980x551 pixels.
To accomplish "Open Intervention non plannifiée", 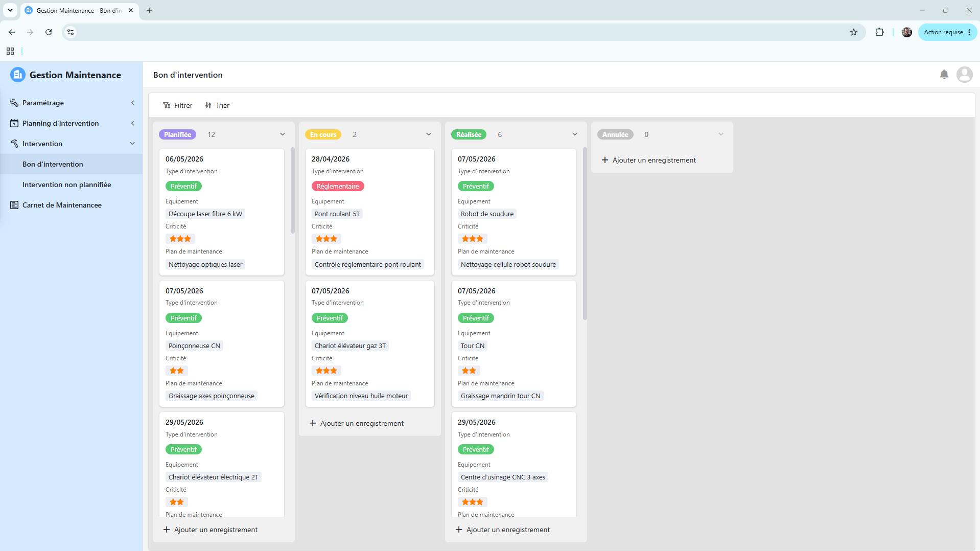I will tap(72, 185).
